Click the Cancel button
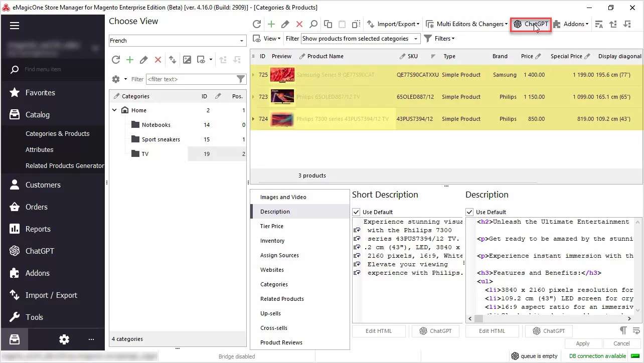This screenshot has width=644, height=363. 621,343
